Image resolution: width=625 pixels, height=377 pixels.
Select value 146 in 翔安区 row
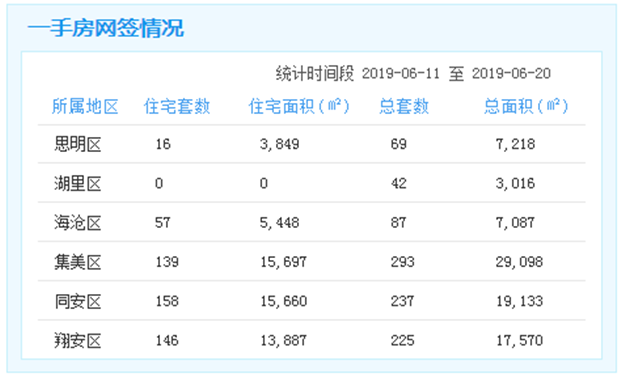coord(167,340)
